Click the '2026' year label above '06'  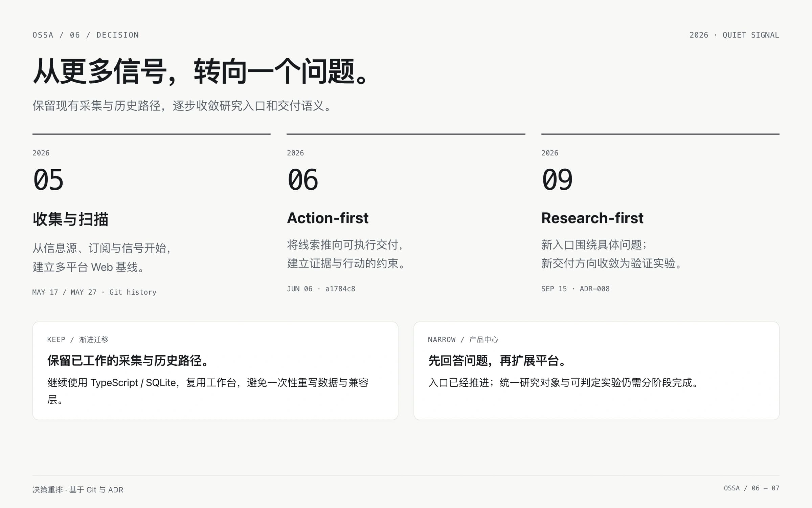[x=295, y=153]
